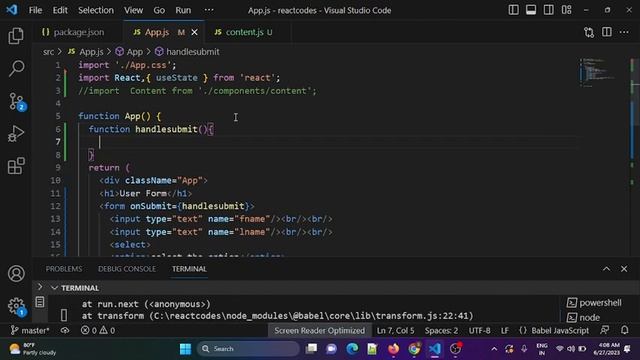Click the weather widget Partly cloudy
The width and height of the screenshot is (640, 360).
[x=33, y=349]
